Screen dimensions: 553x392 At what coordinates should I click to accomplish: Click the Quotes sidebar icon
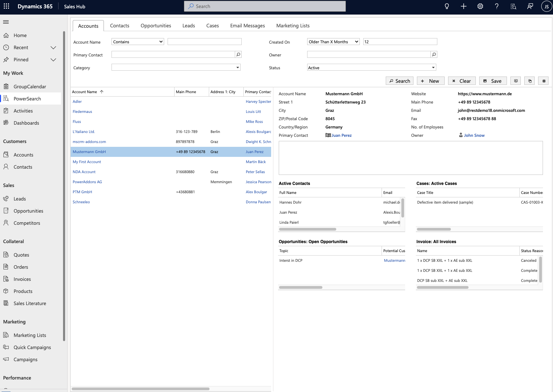[x=6, y=255]
